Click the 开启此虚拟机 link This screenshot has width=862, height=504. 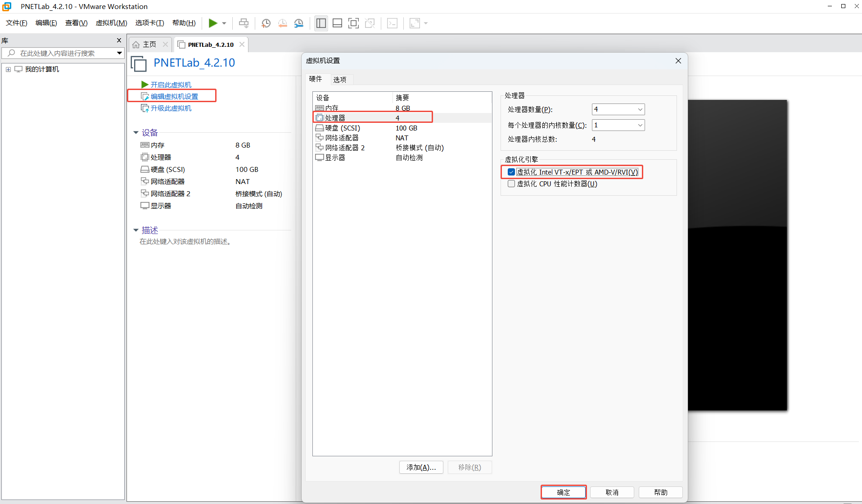[x=171, y=85]
